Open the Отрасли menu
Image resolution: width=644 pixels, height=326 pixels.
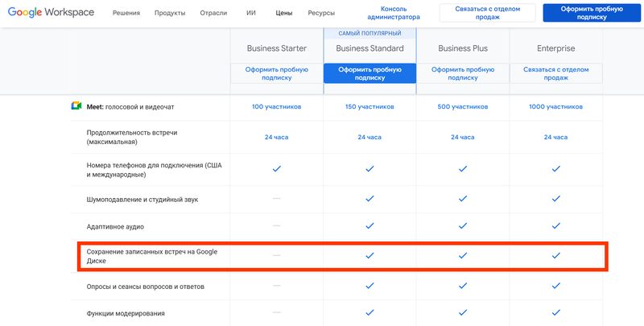pyautogui.click(x=213, y=13)
